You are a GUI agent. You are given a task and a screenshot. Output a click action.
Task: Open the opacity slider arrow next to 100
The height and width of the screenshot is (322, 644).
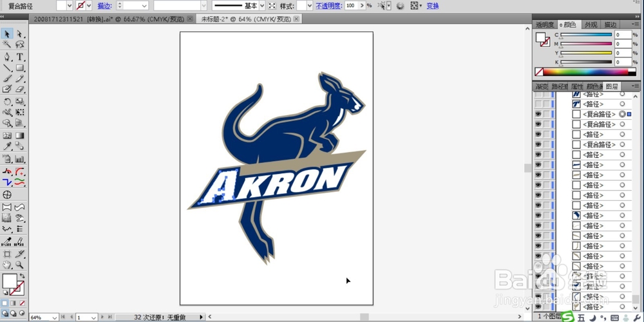point(362,6)
